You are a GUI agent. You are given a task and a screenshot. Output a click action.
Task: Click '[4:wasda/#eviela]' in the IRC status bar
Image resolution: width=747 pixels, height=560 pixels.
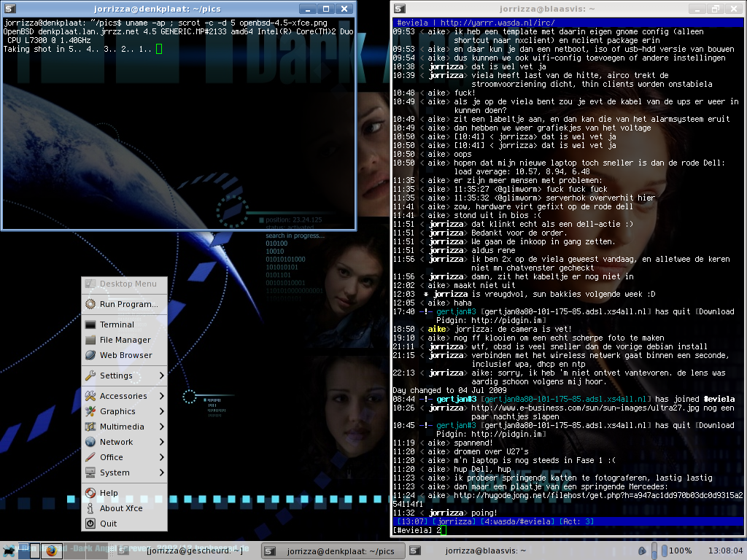(517, 522)
